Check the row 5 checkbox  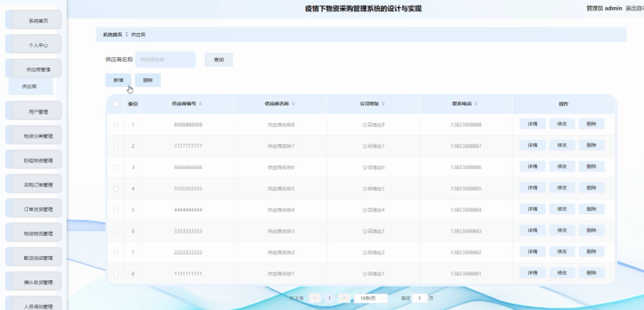pos(116,210)
